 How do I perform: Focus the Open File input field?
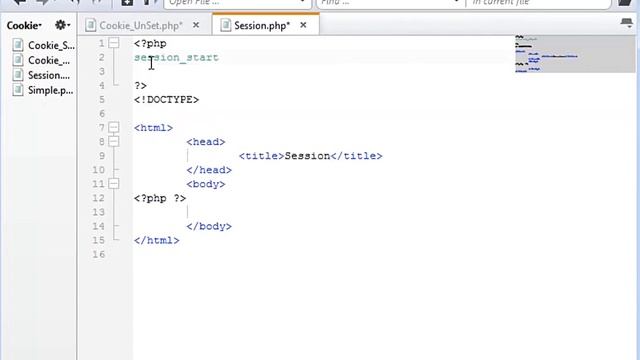click(x=237, y=2)
